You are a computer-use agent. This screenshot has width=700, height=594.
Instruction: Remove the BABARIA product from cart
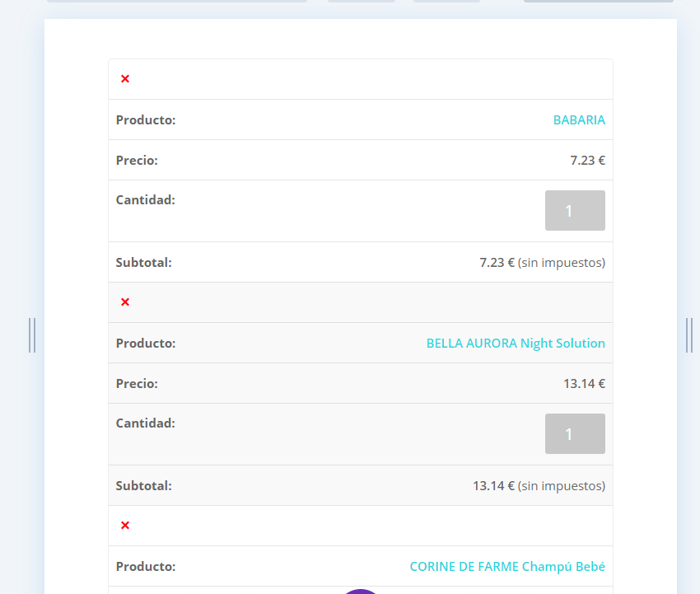[x=125, y=79]
